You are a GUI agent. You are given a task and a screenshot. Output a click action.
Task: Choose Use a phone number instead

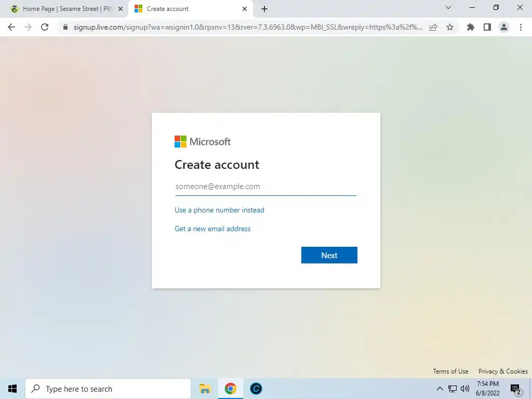click(x=219, y=210)
